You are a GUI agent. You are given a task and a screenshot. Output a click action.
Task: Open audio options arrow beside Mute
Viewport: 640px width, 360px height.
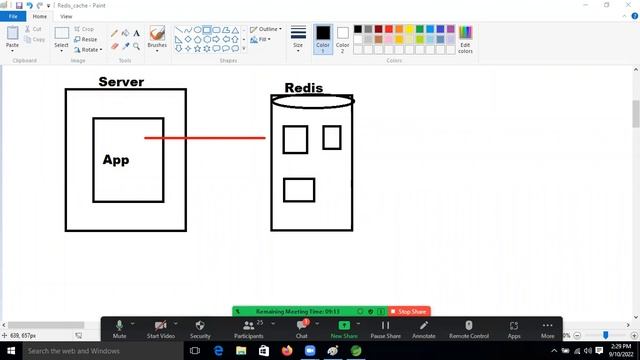pos(132,324)
